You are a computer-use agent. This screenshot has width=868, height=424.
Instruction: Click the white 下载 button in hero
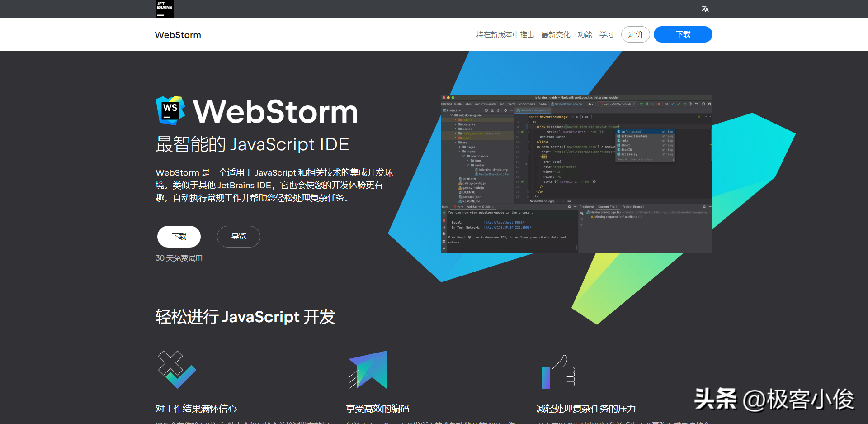pyautogui.click(x=179, y=237)
